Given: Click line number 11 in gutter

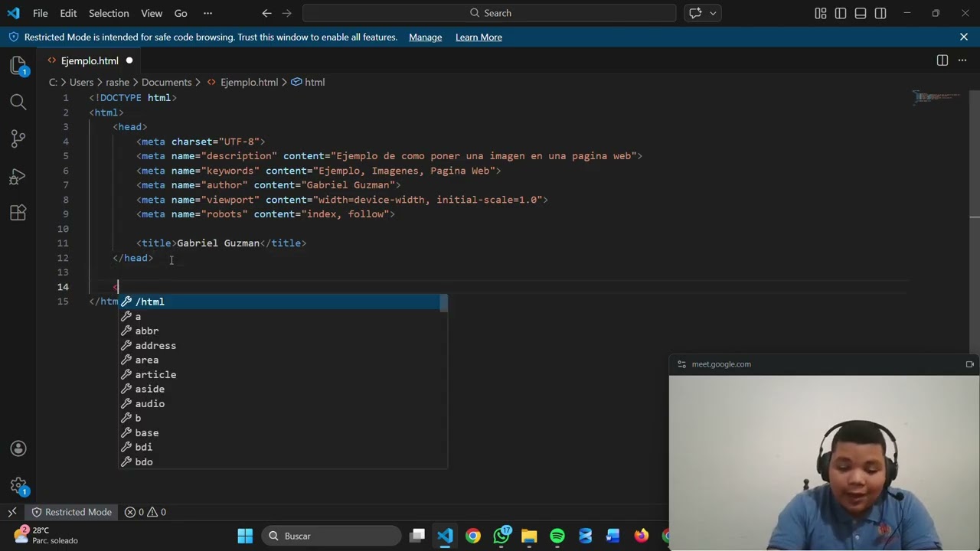Looking at the screenshot, I should [x=63, y=243].
